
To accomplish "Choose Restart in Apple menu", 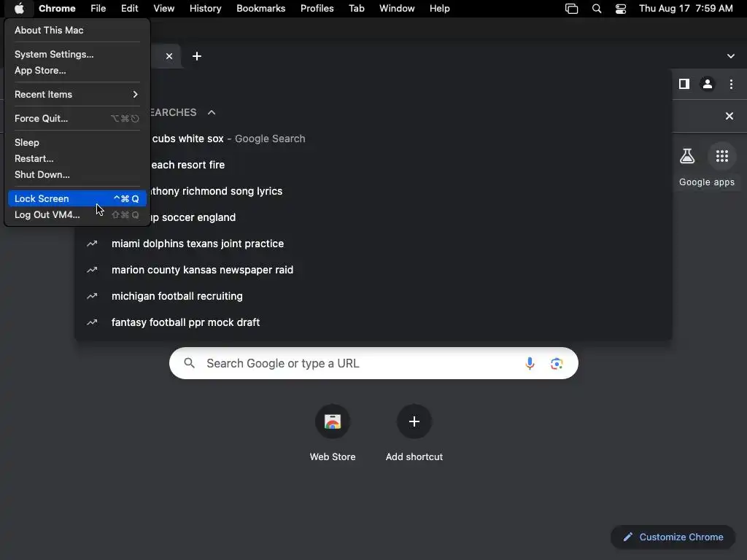I will tap(77, 158).
